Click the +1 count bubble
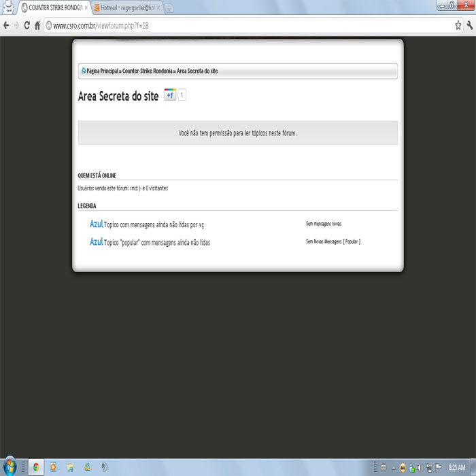 click(x=182, y=95)
